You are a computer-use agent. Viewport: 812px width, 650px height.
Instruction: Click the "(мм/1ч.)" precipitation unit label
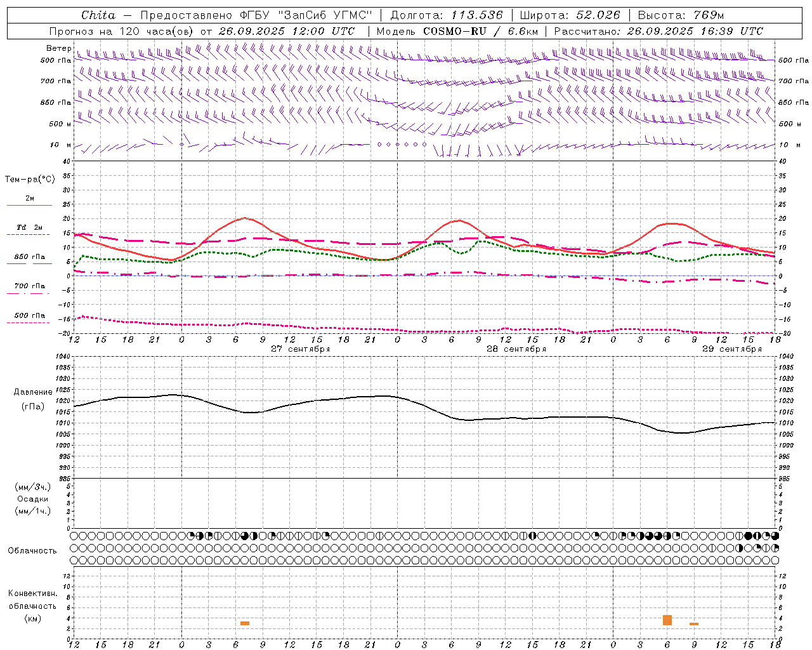click(33, 511)
